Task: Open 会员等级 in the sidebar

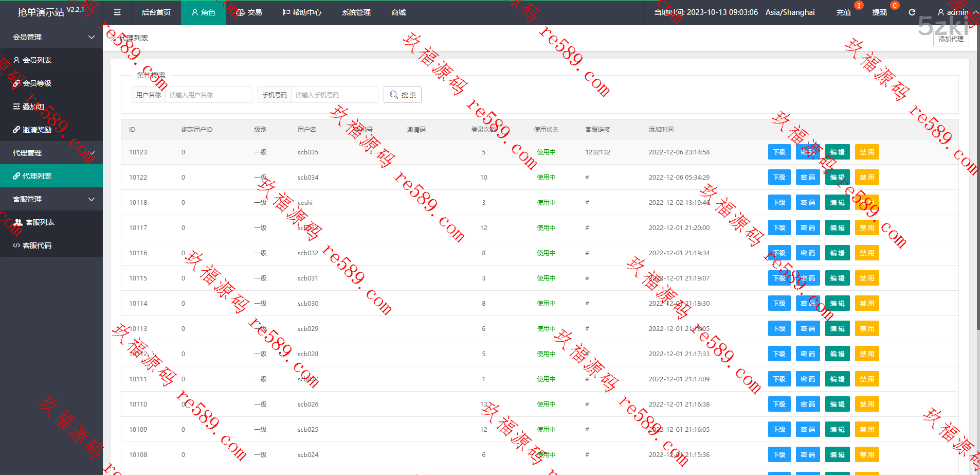Action: point(37,83)
